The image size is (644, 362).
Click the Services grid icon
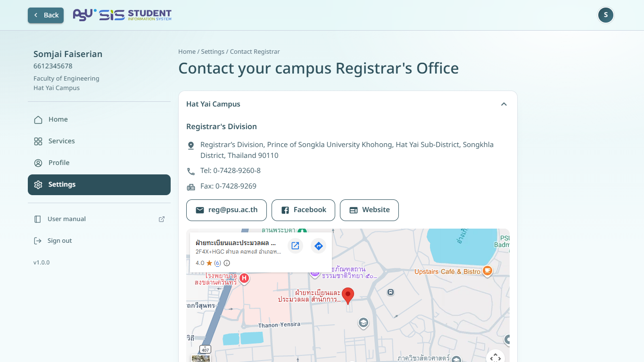38,141
